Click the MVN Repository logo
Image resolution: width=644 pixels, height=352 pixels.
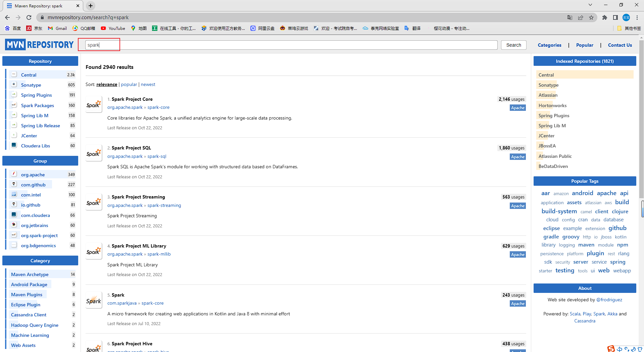point(39,45)
